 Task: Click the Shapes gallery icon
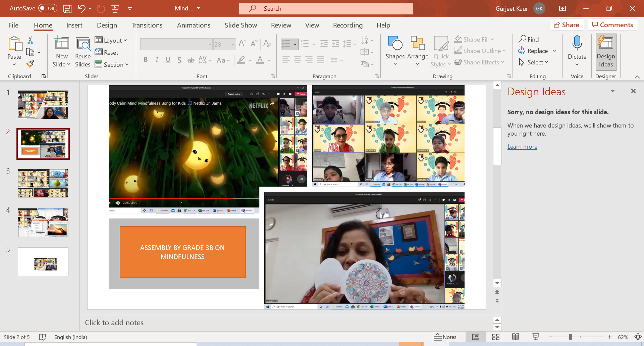click(395, 43)
